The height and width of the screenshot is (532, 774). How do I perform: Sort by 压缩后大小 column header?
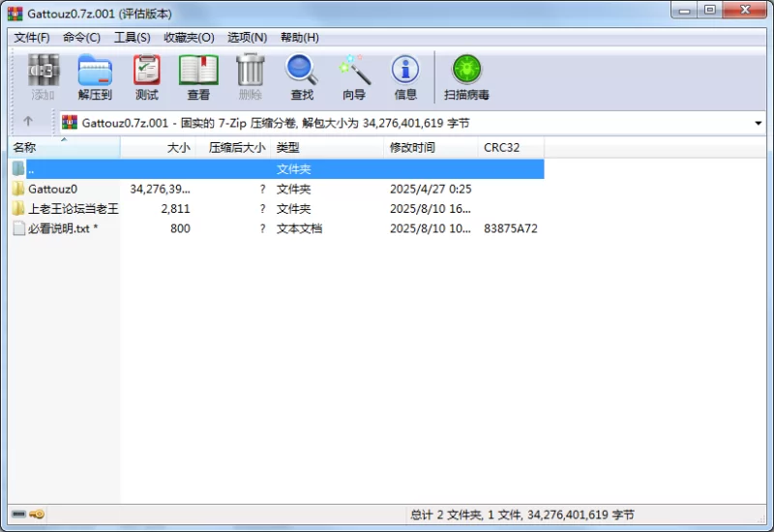[233, 148]
